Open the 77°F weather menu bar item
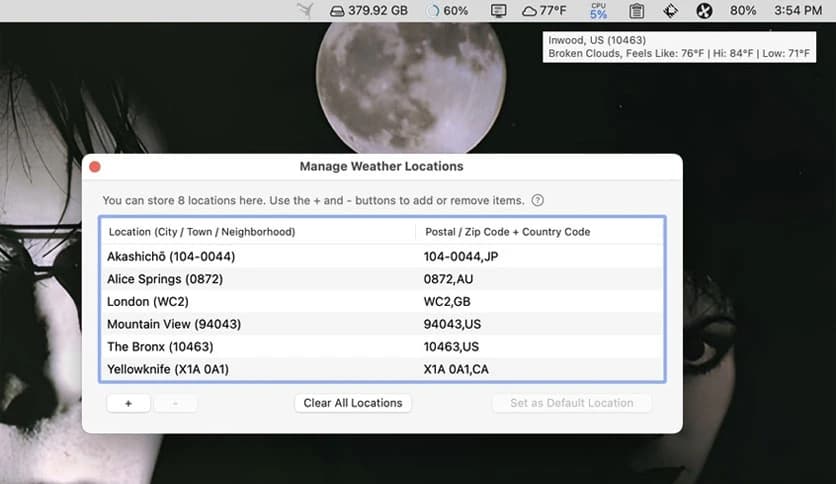 (x=544, y=11)
